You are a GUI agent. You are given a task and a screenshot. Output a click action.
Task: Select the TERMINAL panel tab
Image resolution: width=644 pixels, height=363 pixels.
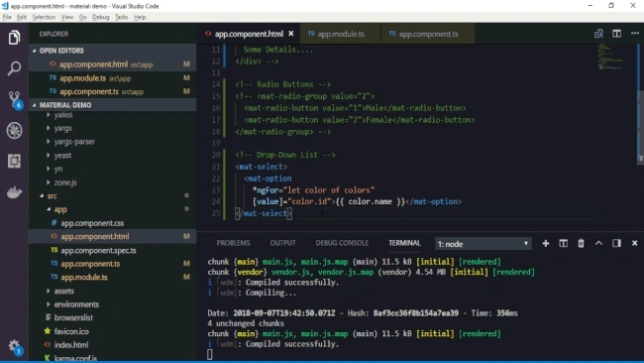click(x=404, y=243)
